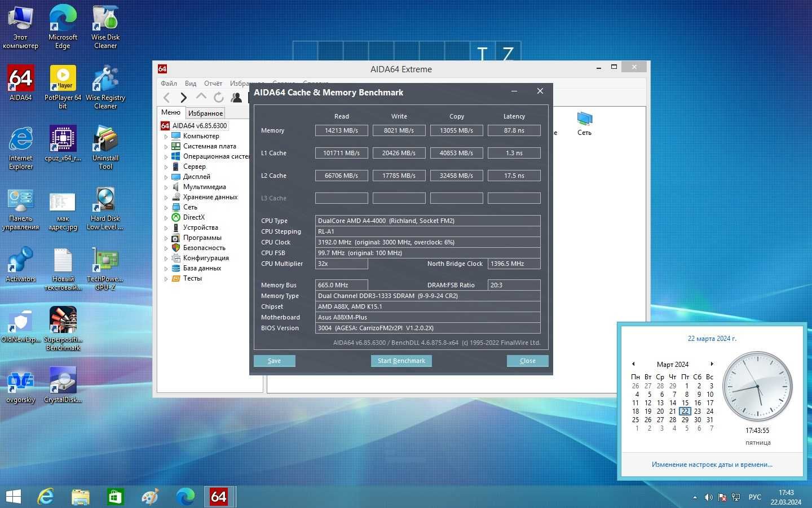
Task: Expand Тесты tree node
Action: pyautogui.click(x=166, y=279)
